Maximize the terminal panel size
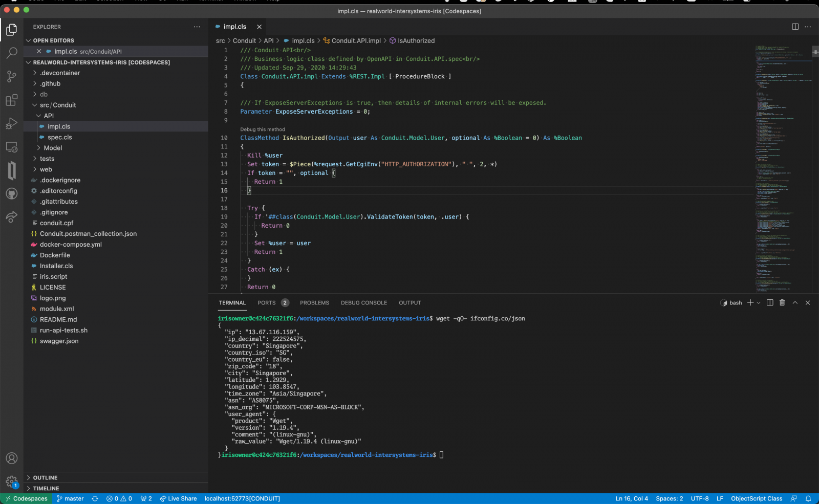Screen dimensions: 819x504 795,303
